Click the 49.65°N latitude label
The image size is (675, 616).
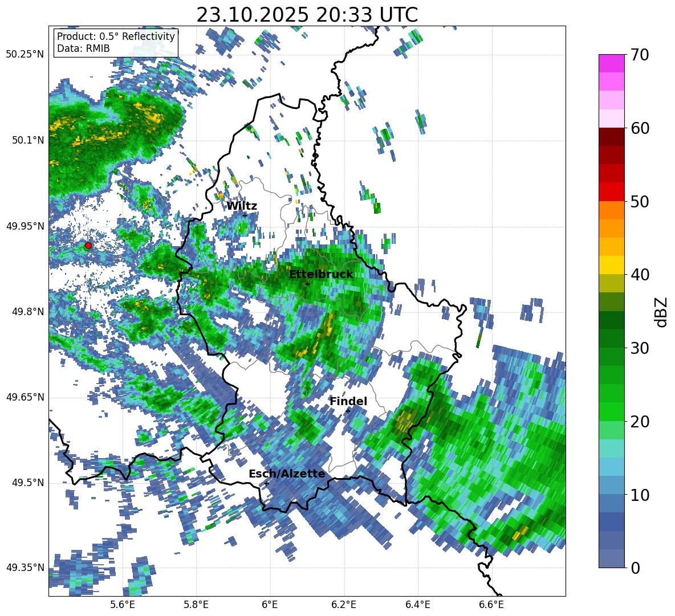click(25, 397)
